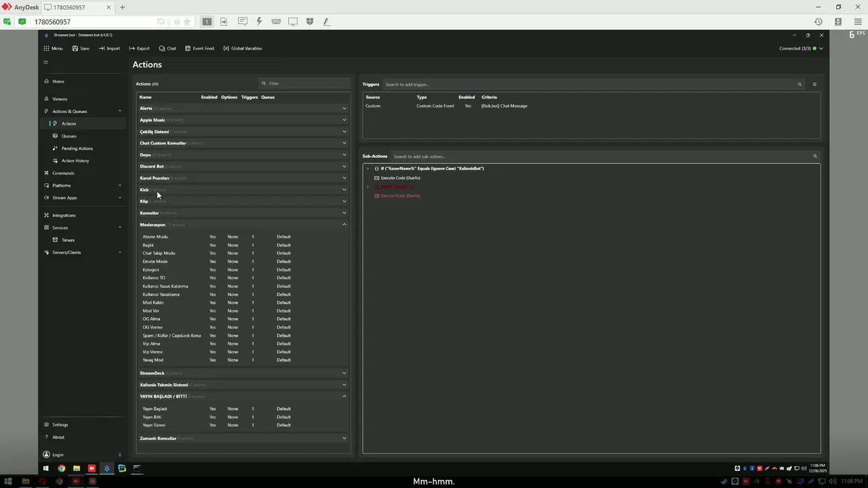Open About in the sidebar
This screenshot has height=488, width=868.
pos(58,437)
